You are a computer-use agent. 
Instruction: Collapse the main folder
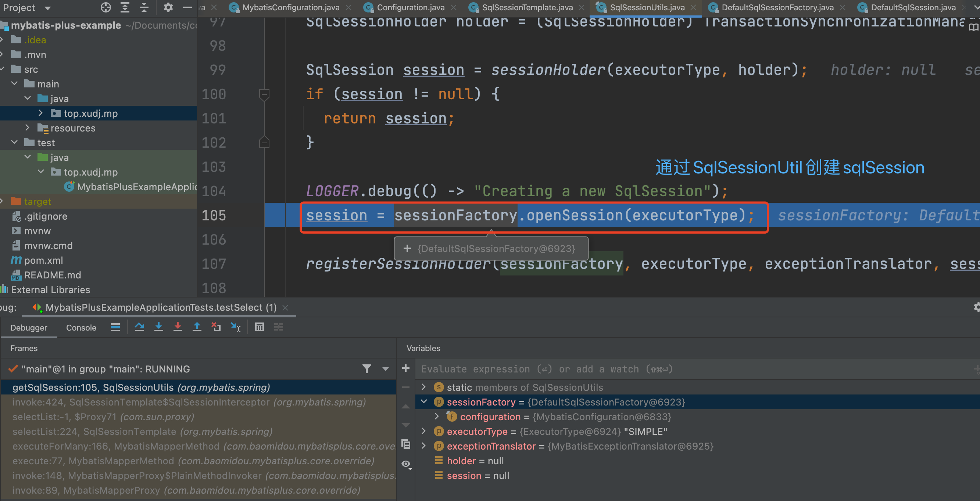[x=14, y=84]
